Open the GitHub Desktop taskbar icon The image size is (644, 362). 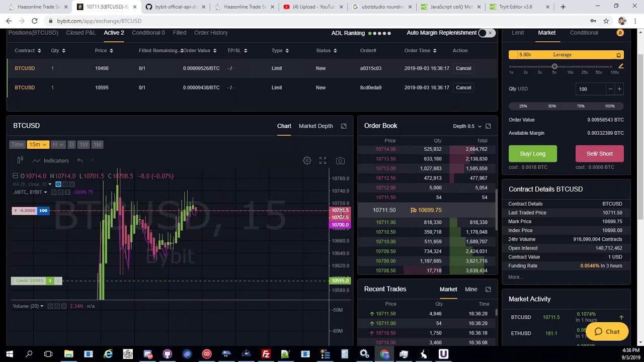pos(168,354)
